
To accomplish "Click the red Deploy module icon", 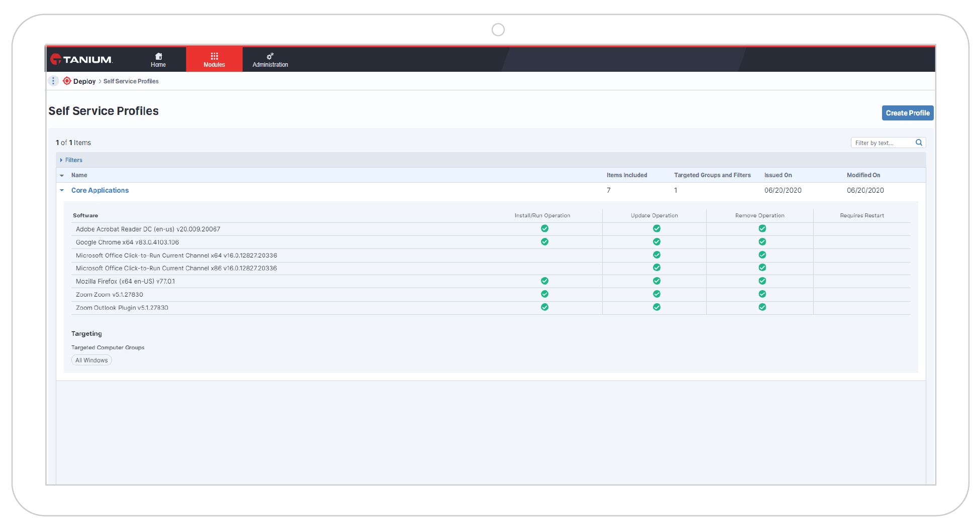I will (67, 81).
